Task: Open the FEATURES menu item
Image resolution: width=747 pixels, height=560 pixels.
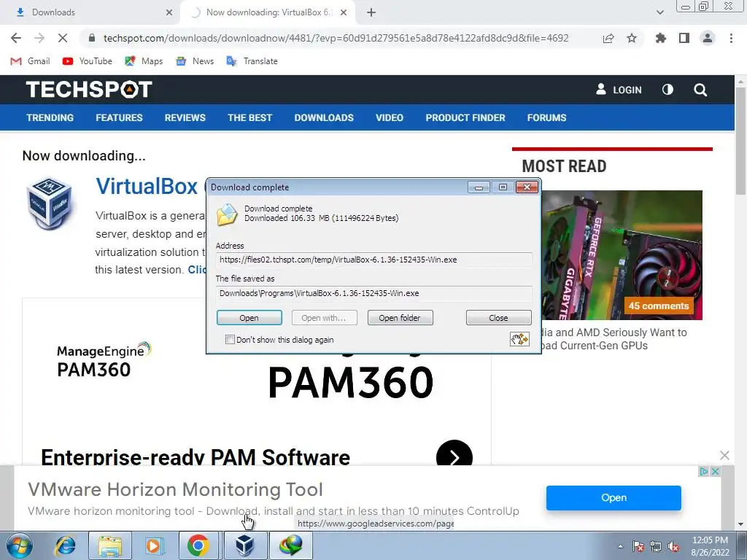Action: click(119, 117)
